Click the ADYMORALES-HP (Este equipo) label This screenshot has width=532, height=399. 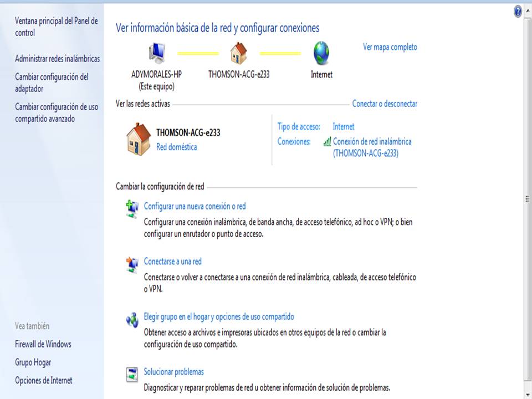pos(156,80)
